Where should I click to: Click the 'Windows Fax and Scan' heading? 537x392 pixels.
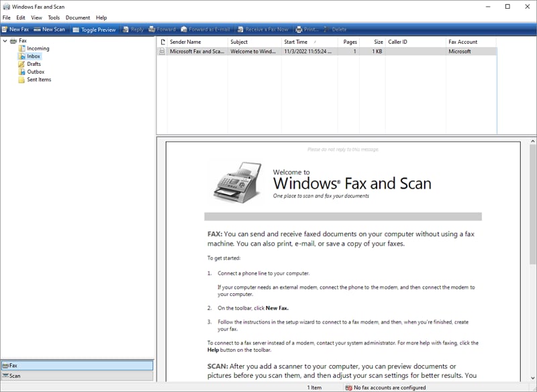(x=352, y=183)
